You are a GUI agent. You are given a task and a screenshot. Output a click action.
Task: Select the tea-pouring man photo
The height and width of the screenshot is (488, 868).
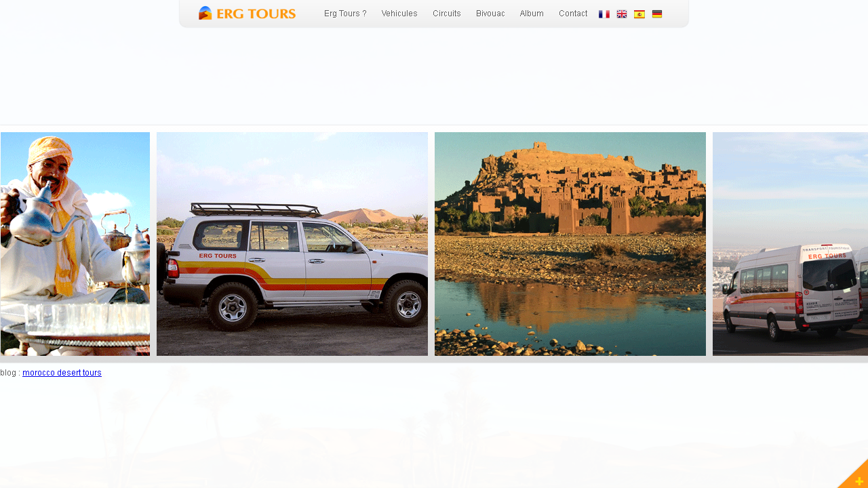[75, 244]
